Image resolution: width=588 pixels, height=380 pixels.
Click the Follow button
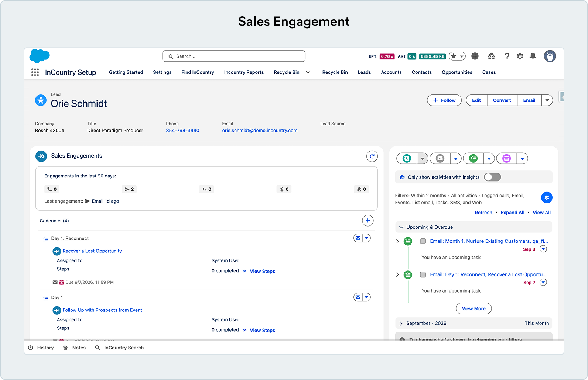tap(444, 100)
